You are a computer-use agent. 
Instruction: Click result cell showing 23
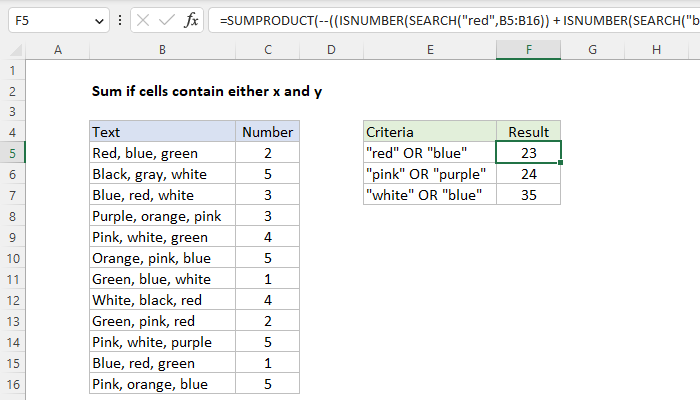click(529, 153)
